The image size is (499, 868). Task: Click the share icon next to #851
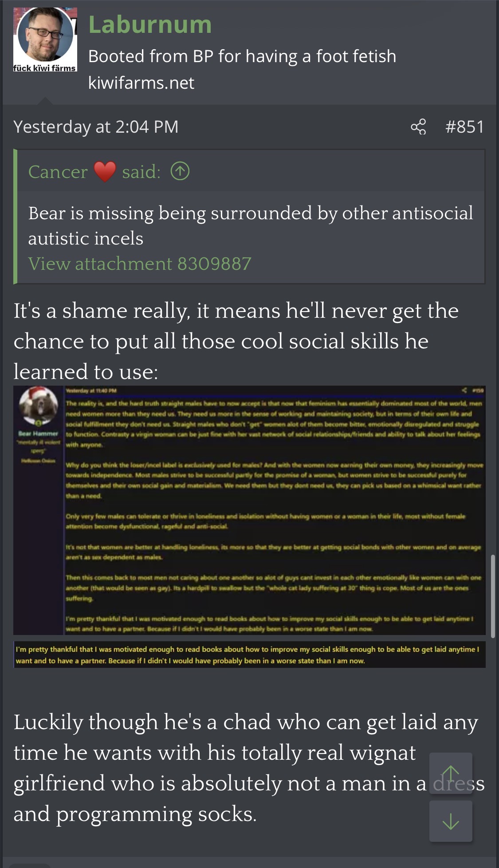418,127
